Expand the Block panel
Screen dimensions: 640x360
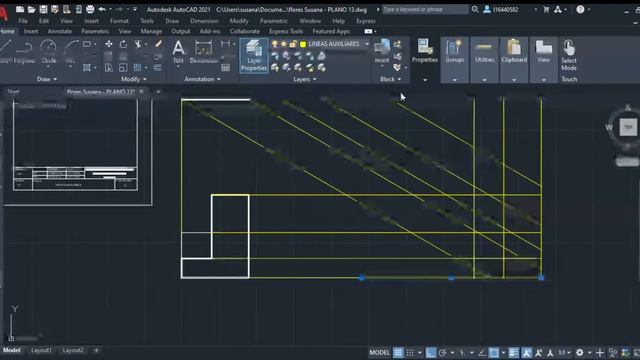click(391, 79)
